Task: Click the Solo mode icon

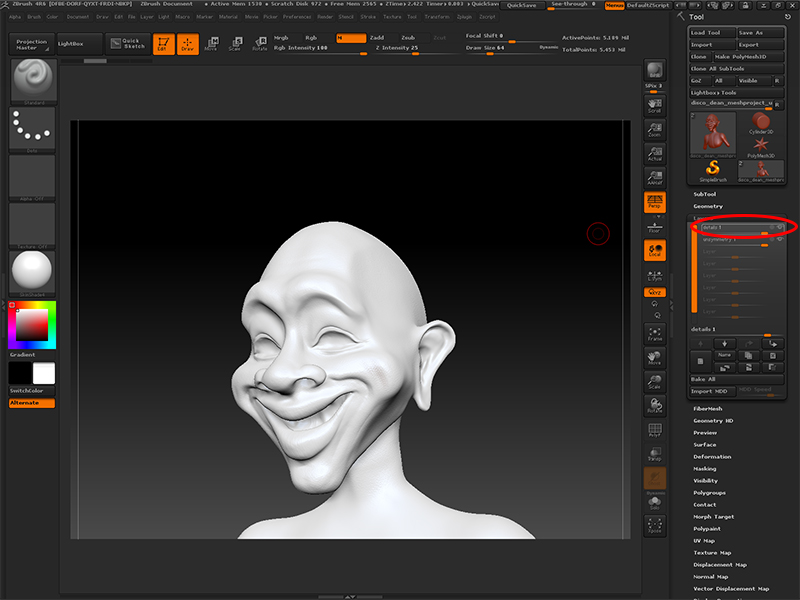Action: (x=655, y=504)
